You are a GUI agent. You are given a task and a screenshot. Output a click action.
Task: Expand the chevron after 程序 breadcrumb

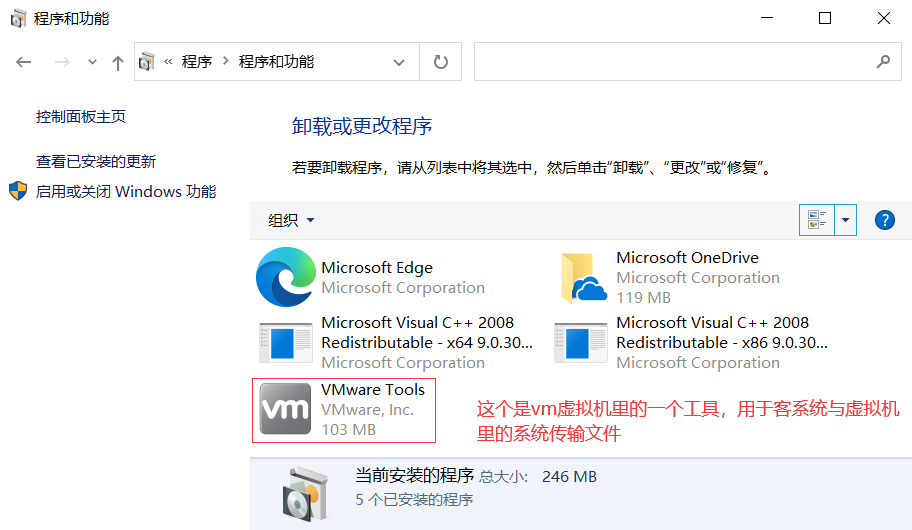click(x=226, y=61)
